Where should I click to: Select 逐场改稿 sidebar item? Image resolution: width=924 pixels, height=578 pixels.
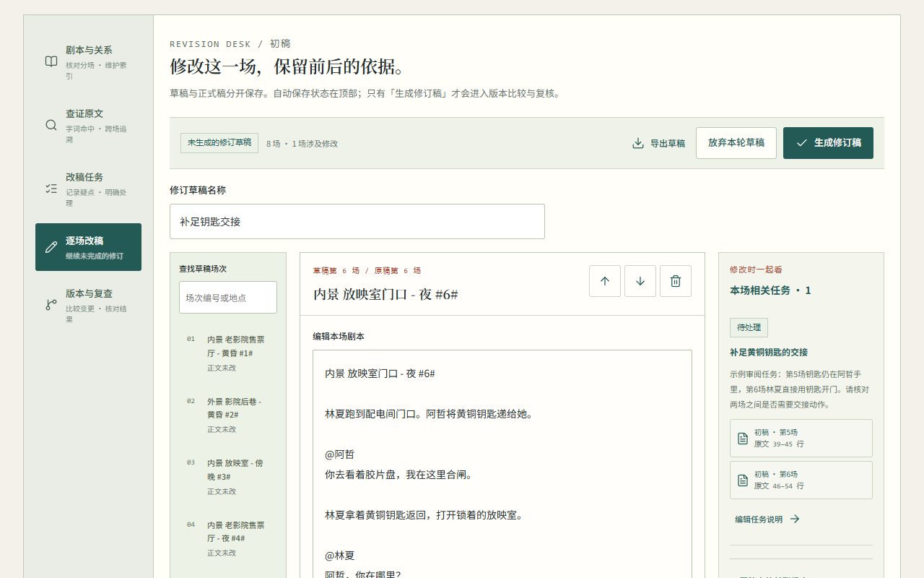[x=88, y=247]
